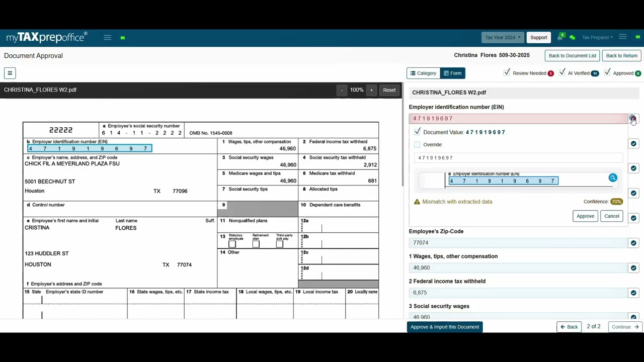Click the red-highlighted EIN field
Image resolution: width=644 pixels, height=362 pixels.
518,119
